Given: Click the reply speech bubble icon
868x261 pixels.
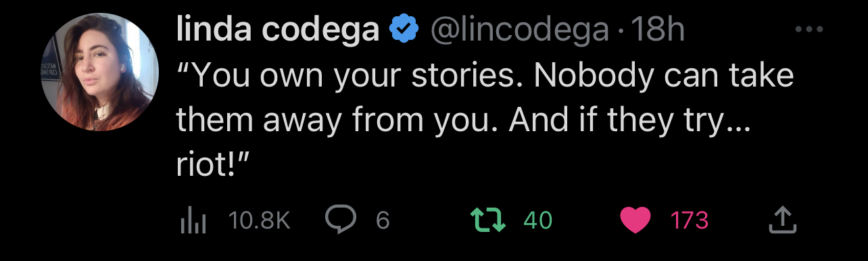Looking at the screenshot, I should 341,219.
